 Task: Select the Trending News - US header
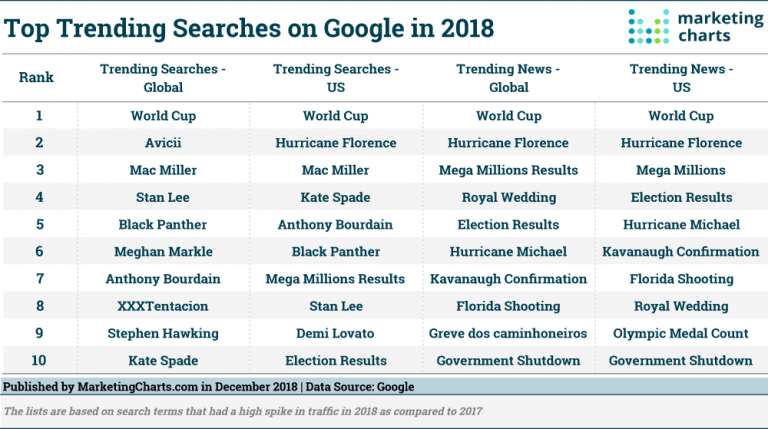680,77
